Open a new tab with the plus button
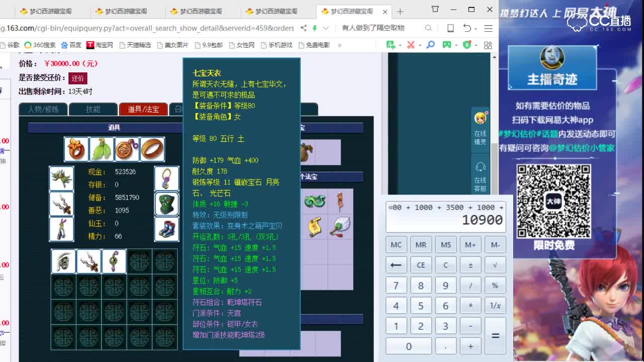 [400, 11]
